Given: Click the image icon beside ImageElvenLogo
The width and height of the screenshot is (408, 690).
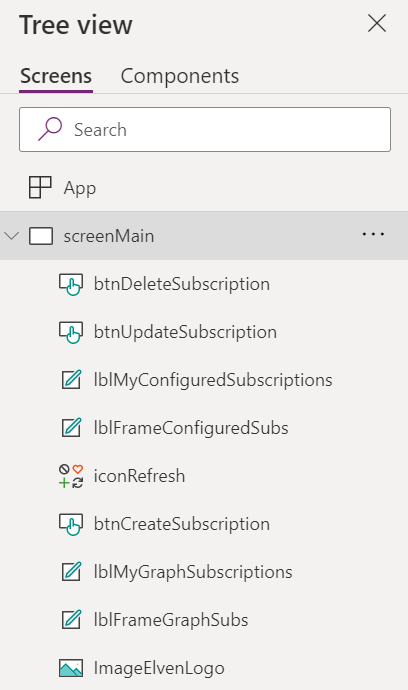Looking at the screenshot, I should coord(71,668).
